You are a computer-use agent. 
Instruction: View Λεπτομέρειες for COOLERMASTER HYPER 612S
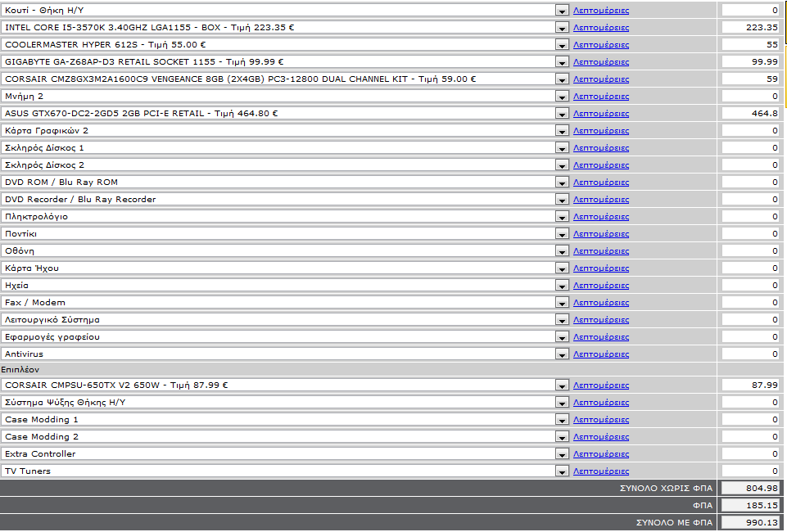coord(601,45)
